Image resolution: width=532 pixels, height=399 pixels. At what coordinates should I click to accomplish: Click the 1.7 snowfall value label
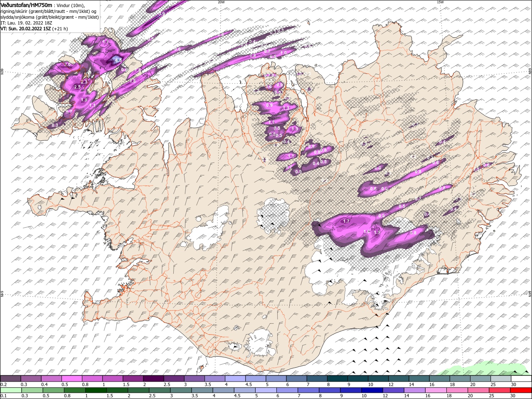[346, 222]
